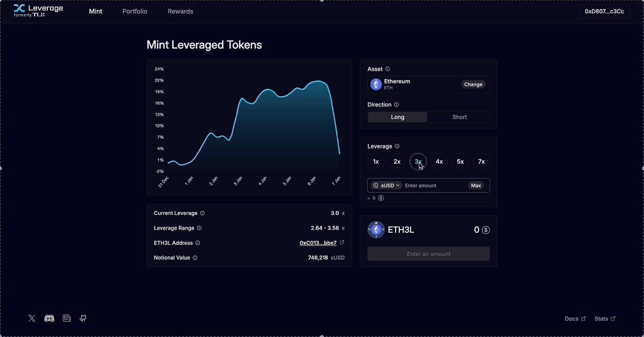Click the info icon beside Notional Value
The height and width of the screenshot is (337, 644).
click(x=195, y=258)
